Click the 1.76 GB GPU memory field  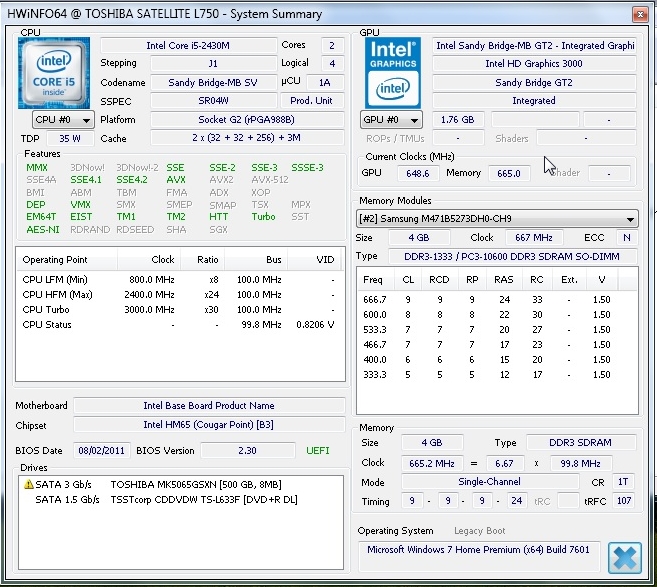click(x=458, y=119)
